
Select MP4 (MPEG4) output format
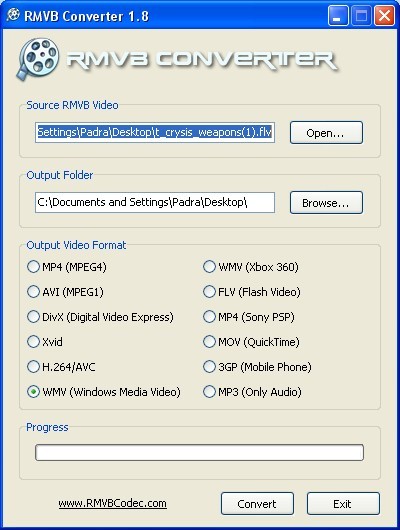coord(33,267)
